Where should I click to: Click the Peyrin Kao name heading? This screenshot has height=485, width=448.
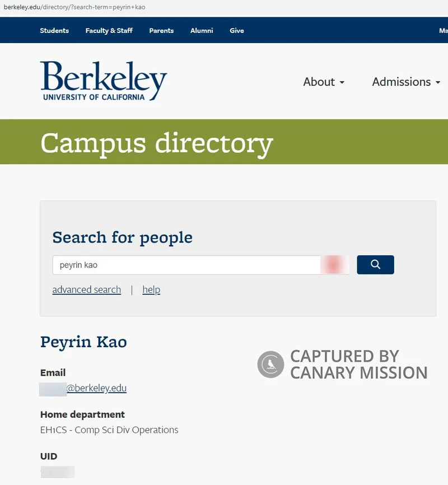point(83,342)
